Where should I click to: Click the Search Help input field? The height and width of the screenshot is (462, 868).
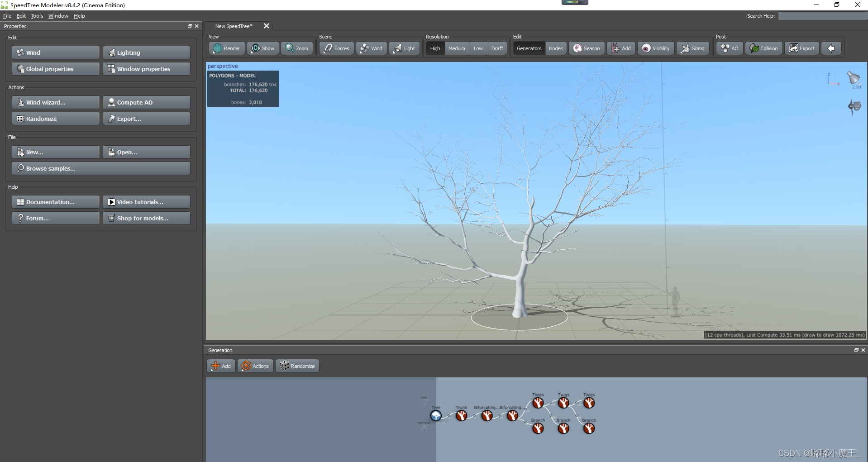[x=822, y=16]
